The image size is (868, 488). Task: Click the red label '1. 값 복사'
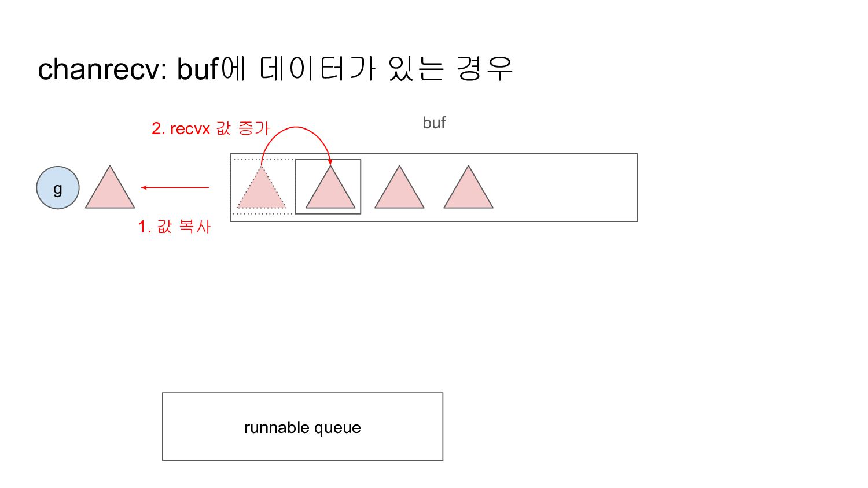[174, 226]
